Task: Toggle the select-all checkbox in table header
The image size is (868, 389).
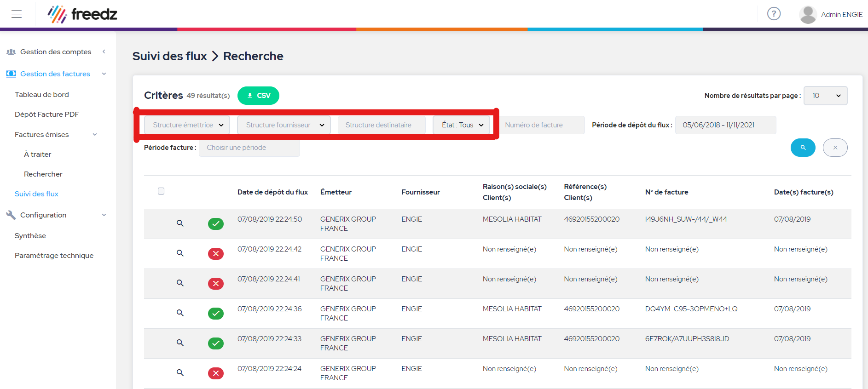Action: tap(161, 191)
